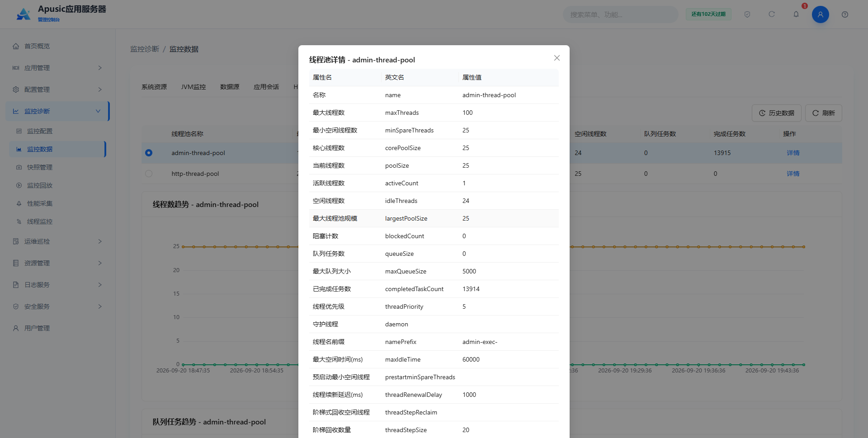Click the 监控诊断 breadcrumb link
Screen dimensions: 868x438
pyautogui.click(x=145, y=49)
